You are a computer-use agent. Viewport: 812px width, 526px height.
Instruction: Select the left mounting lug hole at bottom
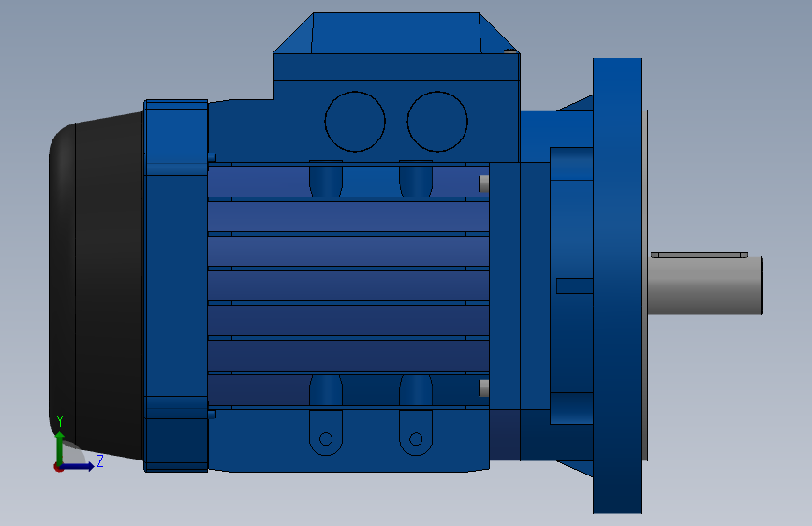pos(326,439)
